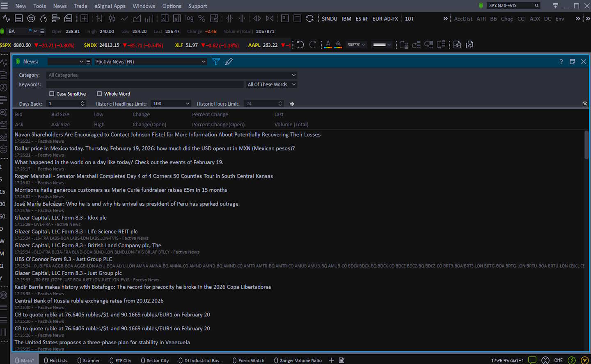
Task: Enable the Case Sensitive checkbox
Action: click(x=52, y=94)
